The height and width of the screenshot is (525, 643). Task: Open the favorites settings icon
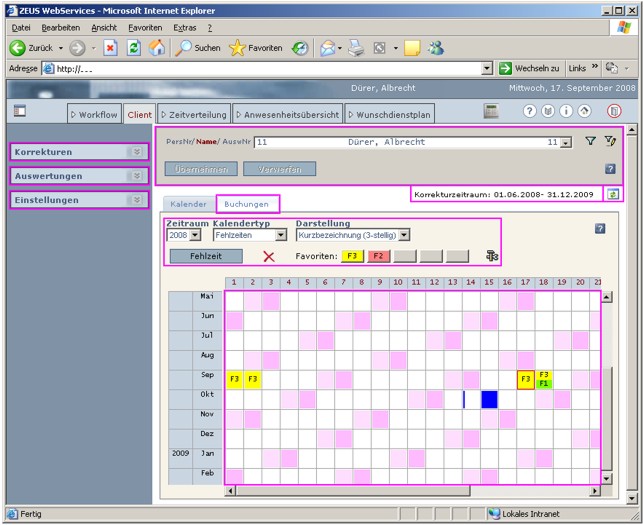pos(491,256)
